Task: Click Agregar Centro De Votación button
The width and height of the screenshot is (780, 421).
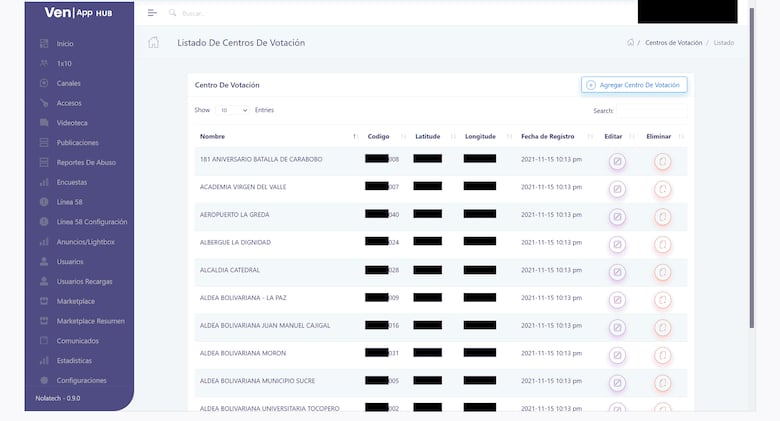Action: click(x=634, y=85)
